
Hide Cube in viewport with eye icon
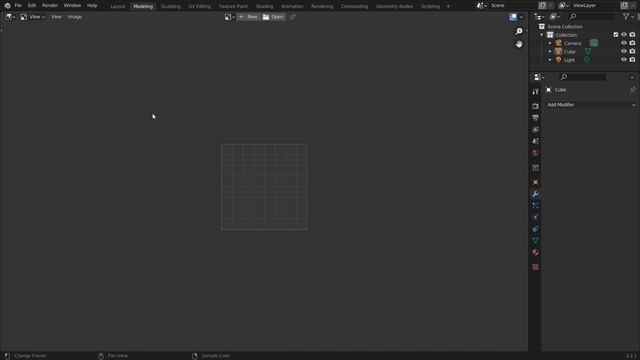(x=624, y=51)
